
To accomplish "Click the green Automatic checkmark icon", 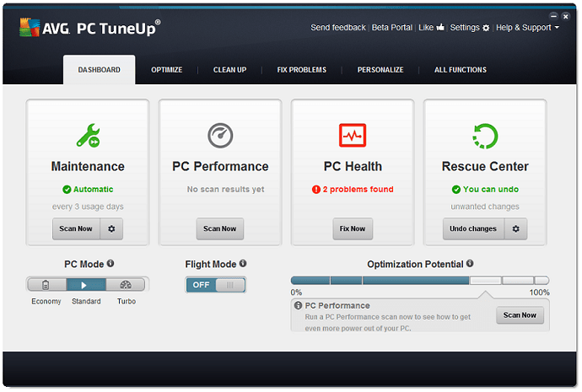I will click(x=67, y=190).
